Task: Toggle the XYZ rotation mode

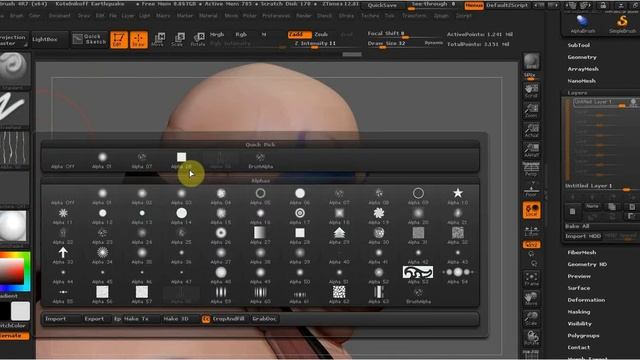Action: coord(531,244)
